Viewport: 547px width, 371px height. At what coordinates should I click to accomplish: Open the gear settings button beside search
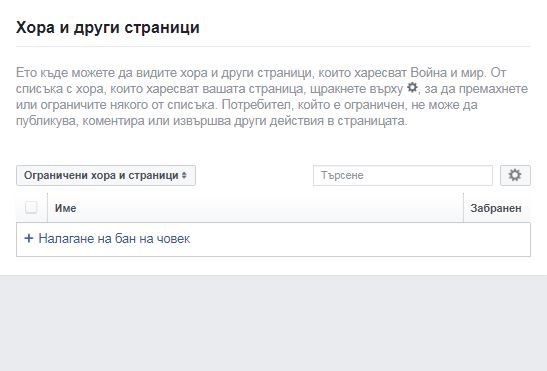(515, 175)
